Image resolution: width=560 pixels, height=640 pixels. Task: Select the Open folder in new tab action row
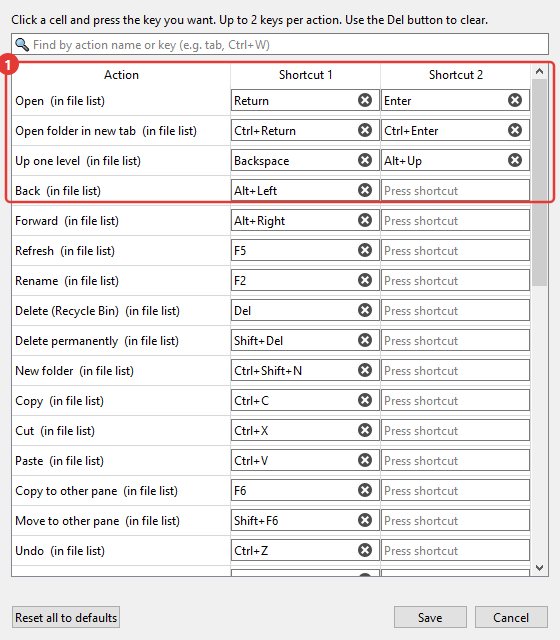click(x=271, y=131)
